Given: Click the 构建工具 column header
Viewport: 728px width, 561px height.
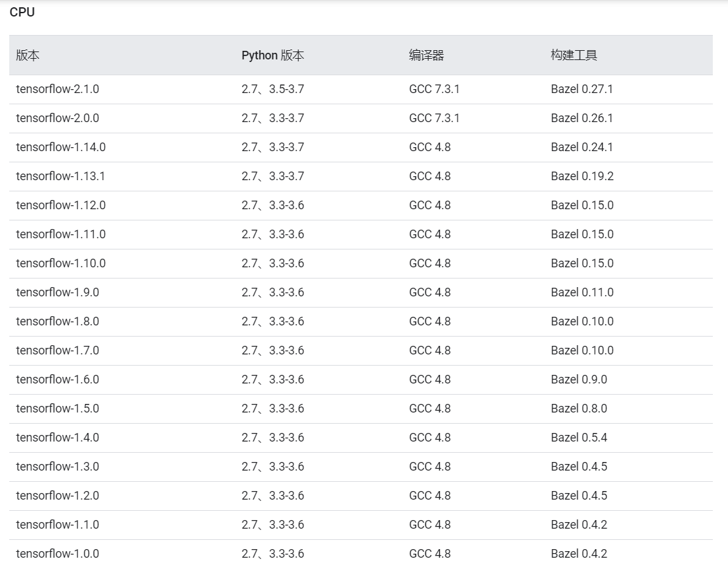Looking at the screenshot, I should click(574, 55).
